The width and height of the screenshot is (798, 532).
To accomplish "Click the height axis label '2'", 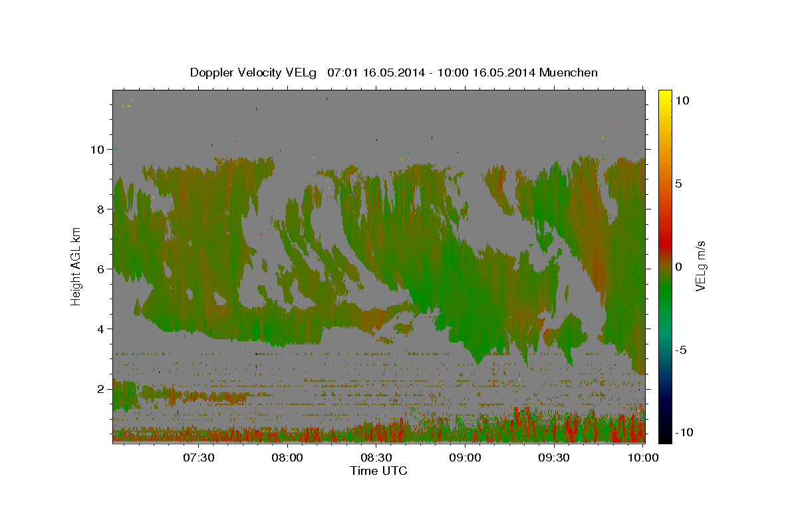I will click(x=100, y=389).
